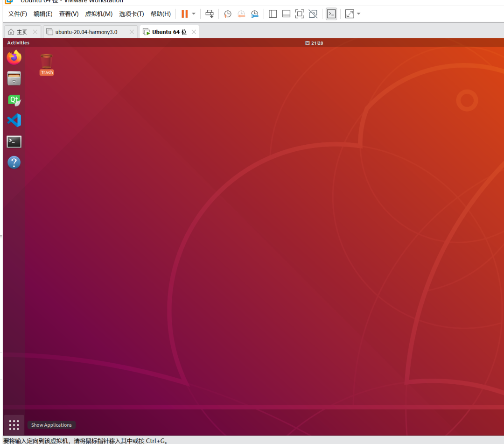This screenshot has width=504, height=444.
Task: Toggle the thumbnail bar panel icon
Action: pyautogui.click(x=286, y=14)
